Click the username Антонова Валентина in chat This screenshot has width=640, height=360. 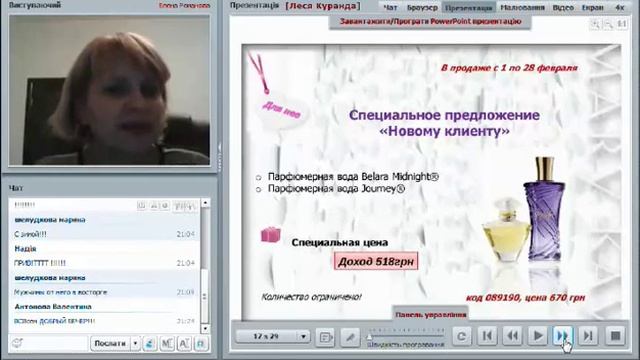tap(53, 307)
